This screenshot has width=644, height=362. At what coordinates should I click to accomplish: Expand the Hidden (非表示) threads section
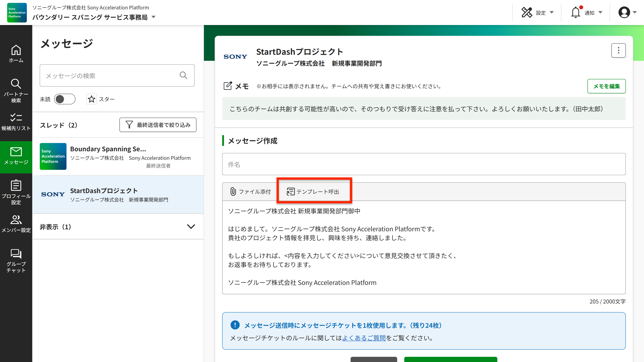191,227
